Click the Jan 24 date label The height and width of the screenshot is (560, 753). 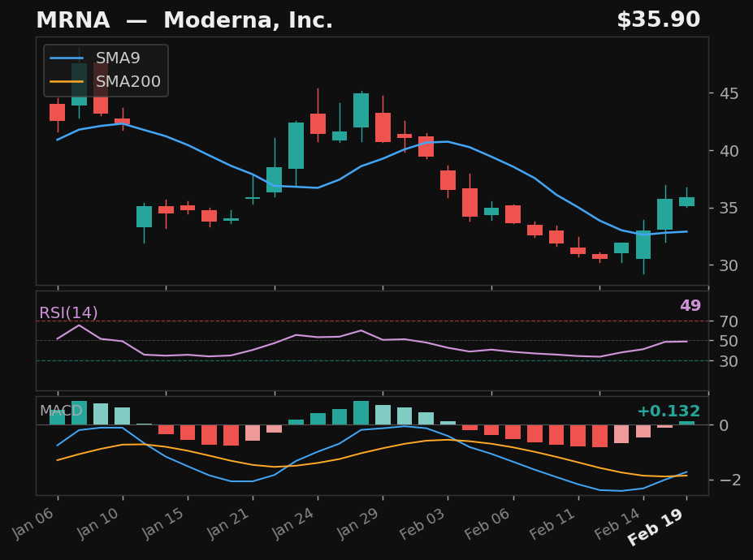pyautogui.click(x=292, y=523)
